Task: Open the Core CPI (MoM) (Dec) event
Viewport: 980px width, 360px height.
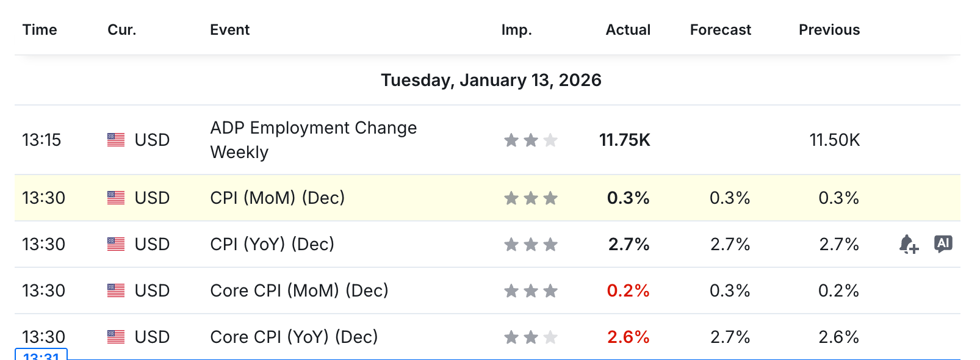Action: [x=299, y=290]
